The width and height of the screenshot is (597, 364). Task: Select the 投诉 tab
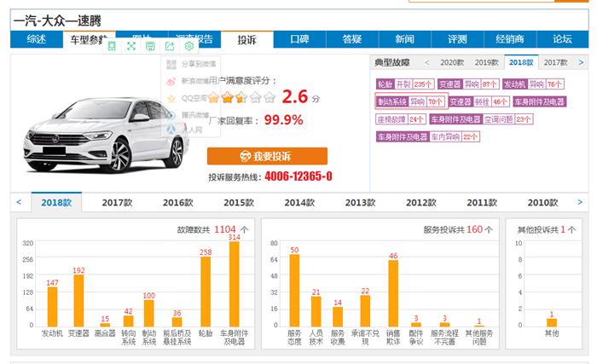coord(247,39)
